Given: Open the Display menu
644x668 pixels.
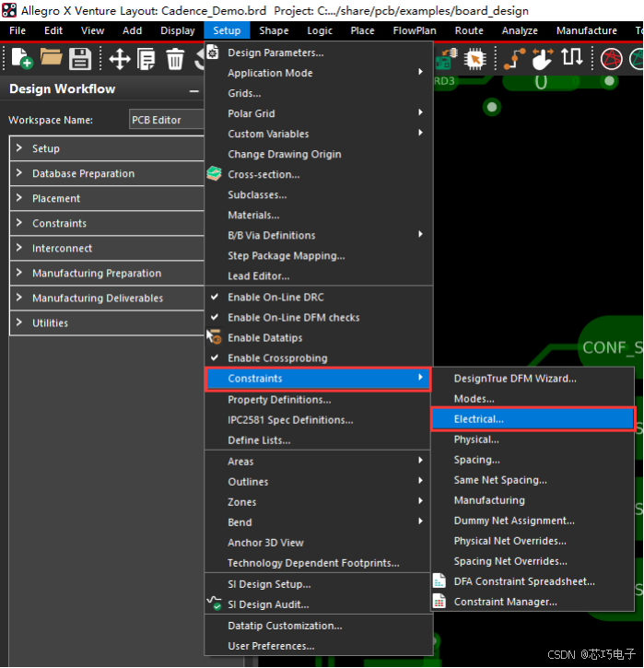Looking at the screenshot, I should [178, 30].
